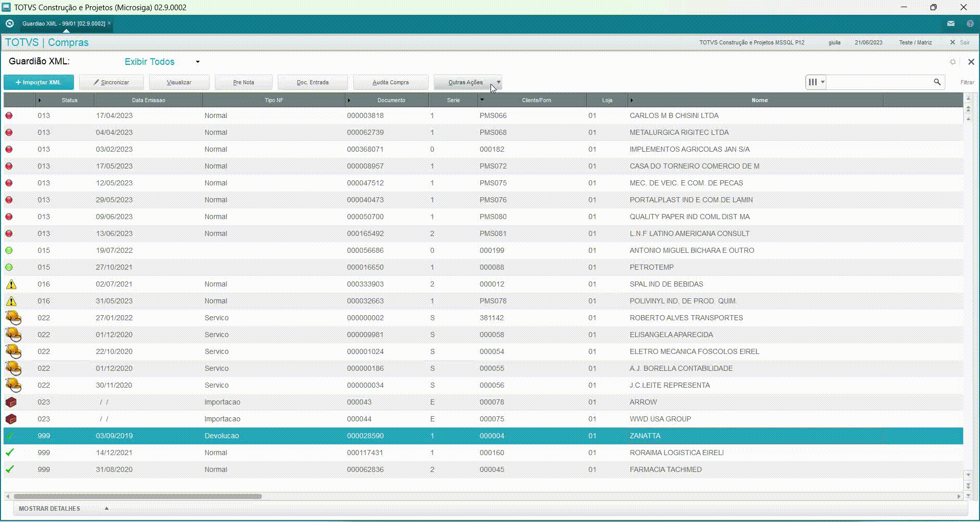
Task: Click the settings gear next to close
Action: (952, 62)
